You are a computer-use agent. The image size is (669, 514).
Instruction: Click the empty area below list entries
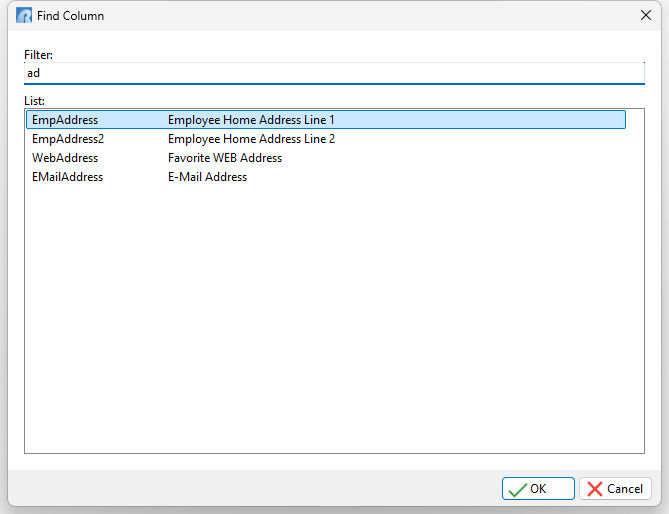pos(334,320)
